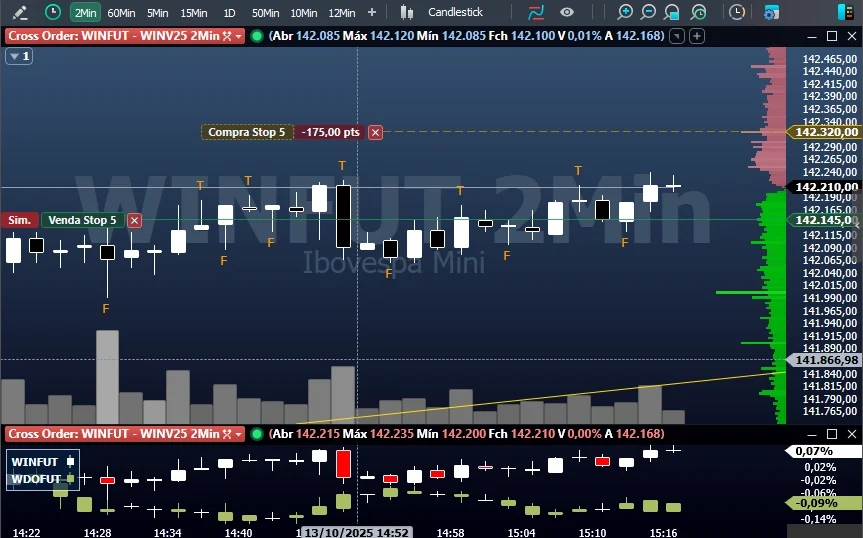Maximize the lower chart pane
Viewport: 863px width, 538px height.
click(832, 434)
